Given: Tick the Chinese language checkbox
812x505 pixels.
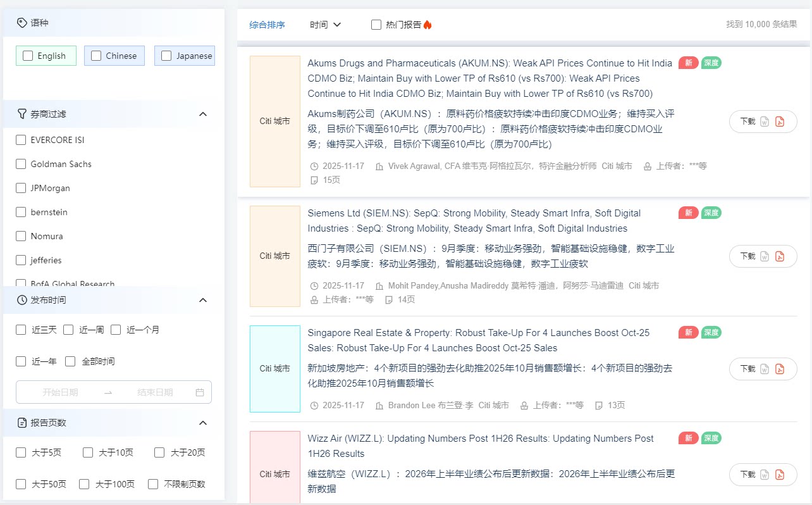Looking at the screenshot, I should pos(96,56).
